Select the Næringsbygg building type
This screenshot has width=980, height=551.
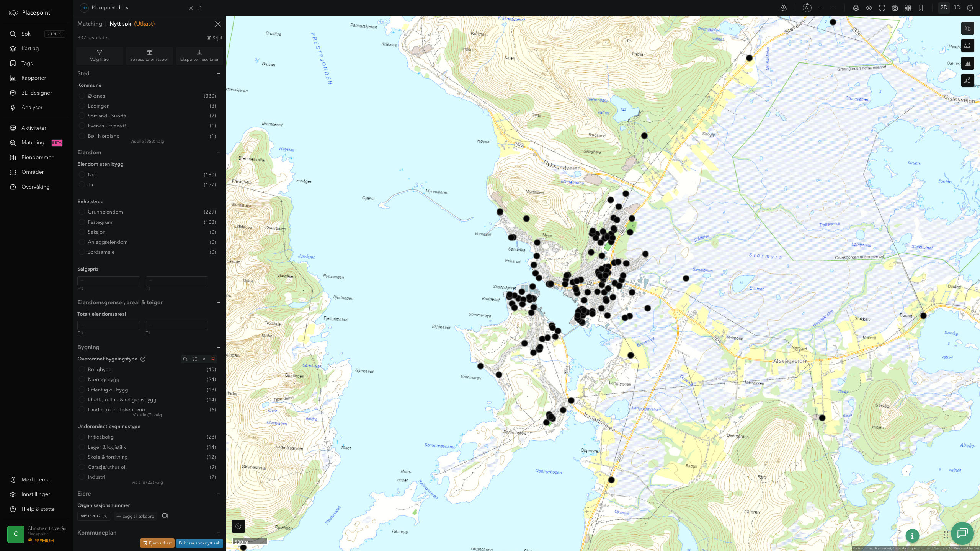[82, 379]
